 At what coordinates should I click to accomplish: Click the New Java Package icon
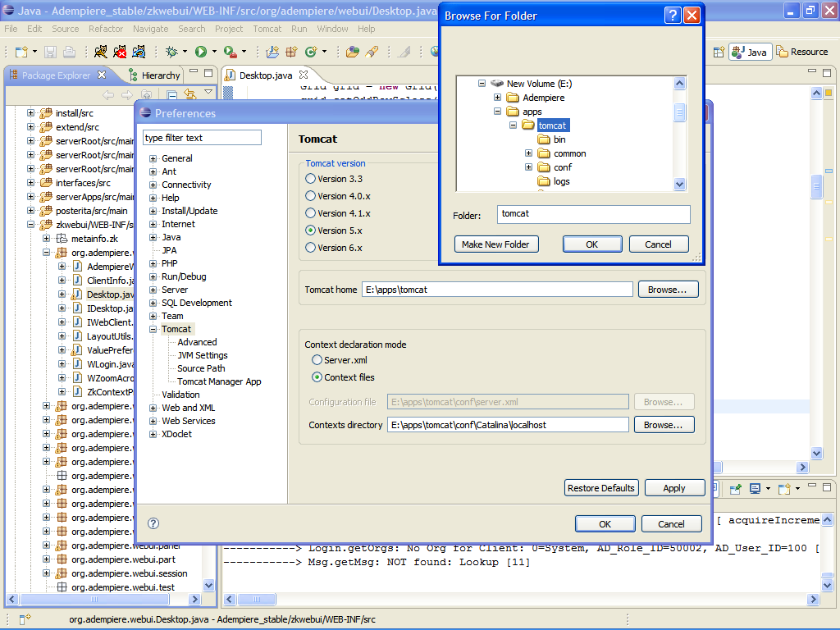(291, 52)
